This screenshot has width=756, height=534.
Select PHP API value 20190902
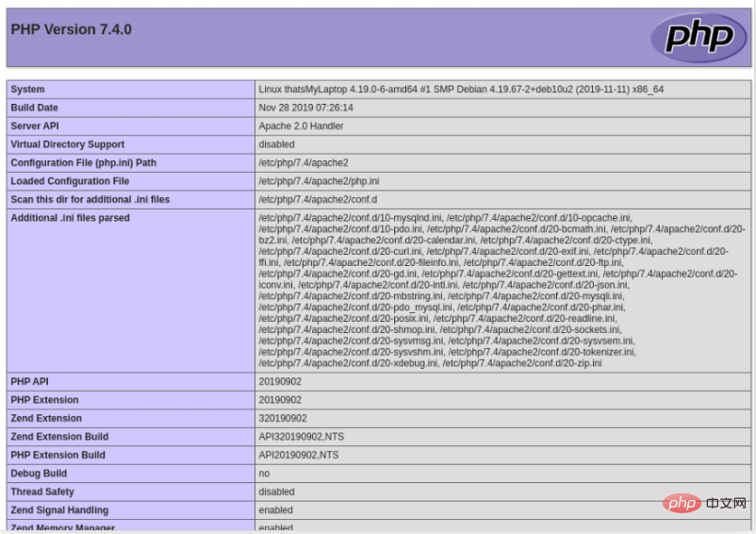[280, 381]
